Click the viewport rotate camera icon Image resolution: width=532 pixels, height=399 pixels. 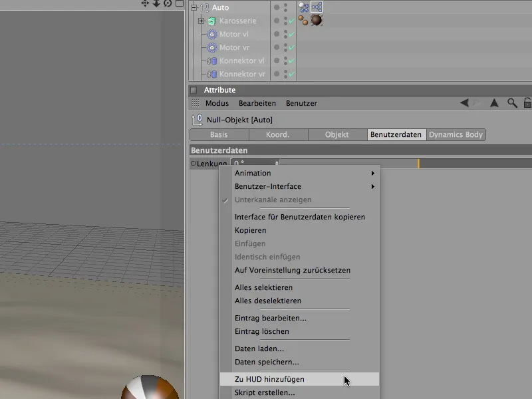tap(168, 3)
